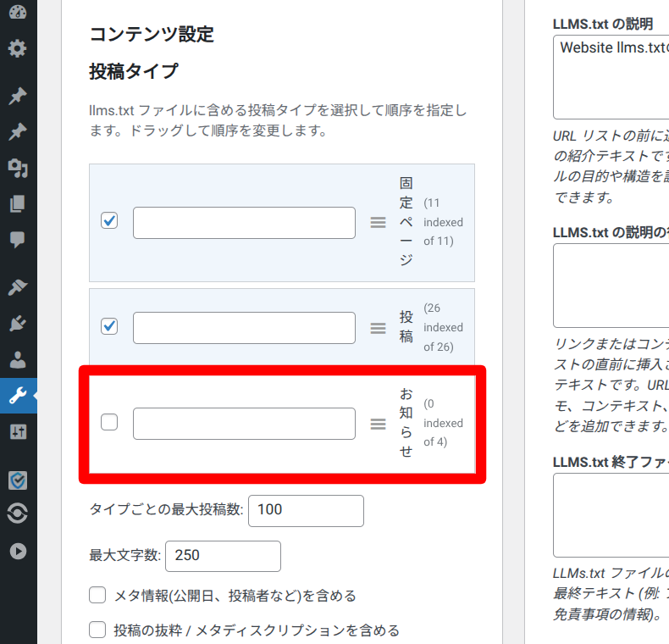Viewport: 669px width, 644px height.
Task: Check 投稿の抜粋 / メタディスクリプションを含める
Action: pos(97,630)
